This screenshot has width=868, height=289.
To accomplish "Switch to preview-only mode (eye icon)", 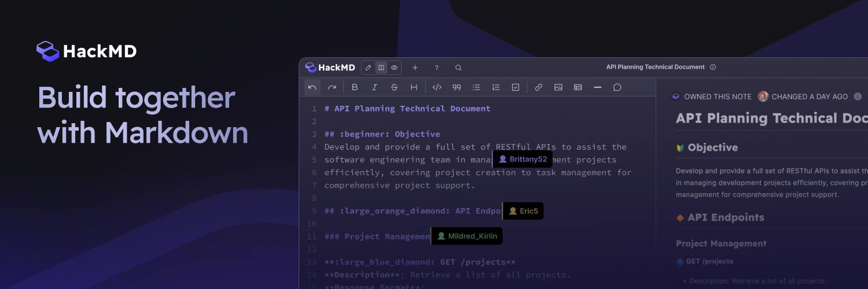I will (394, 68).
